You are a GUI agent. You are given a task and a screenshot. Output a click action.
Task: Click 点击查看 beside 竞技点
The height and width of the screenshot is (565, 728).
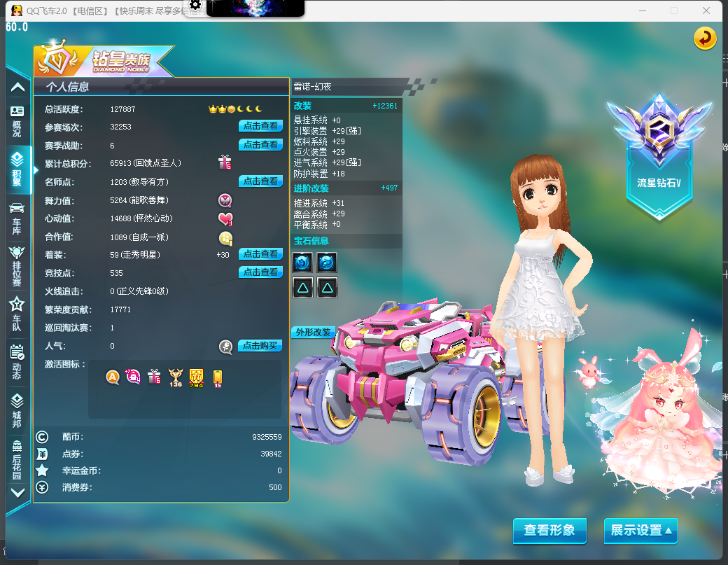tap(260, 272)
